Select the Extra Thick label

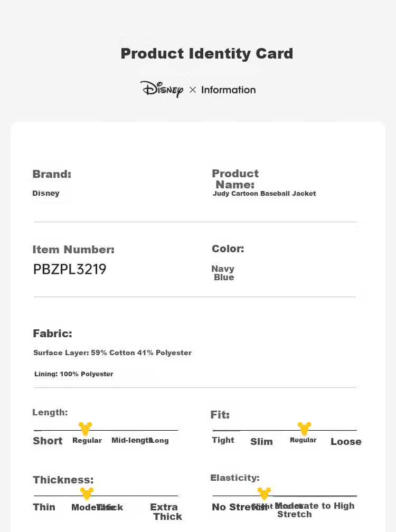(x=166, y=511)
